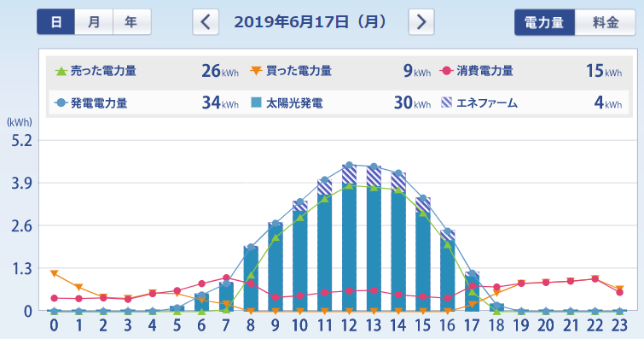
Task: Click the y-axis label 5.2
Action: tap(21, 141)
